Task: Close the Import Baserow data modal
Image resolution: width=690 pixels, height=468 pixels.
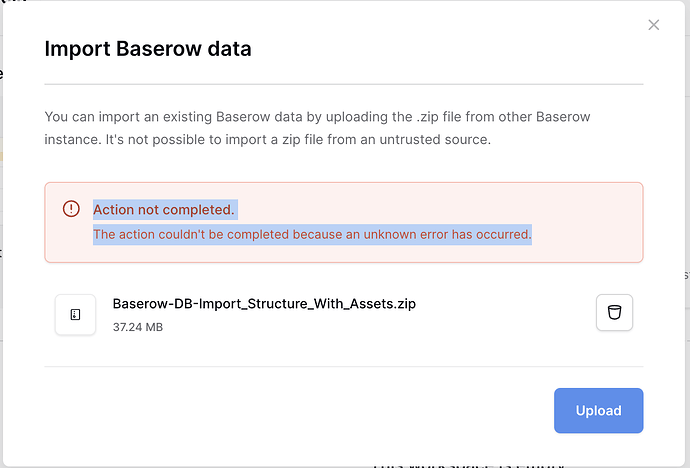Action: tap(653, 25)
